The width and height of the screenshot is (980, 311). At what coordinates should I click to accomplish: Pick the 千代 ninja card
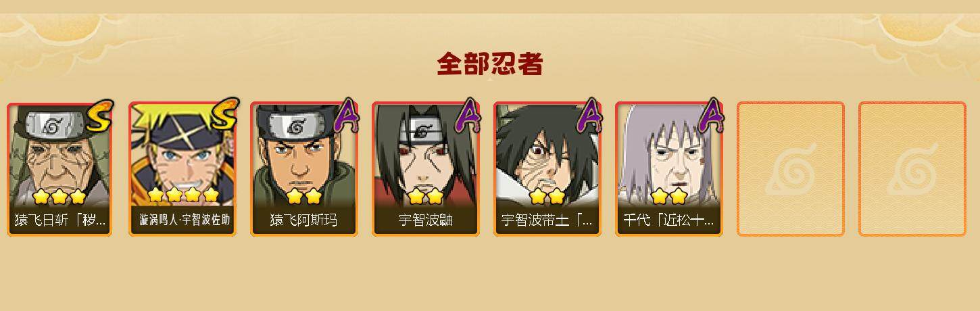click(x=669, y=169)
